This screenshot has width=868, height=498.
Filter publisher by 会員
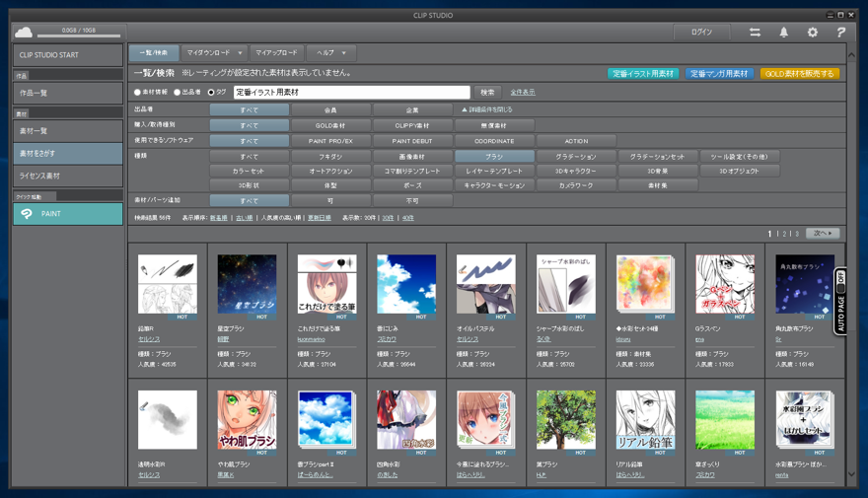pos(330,110)
